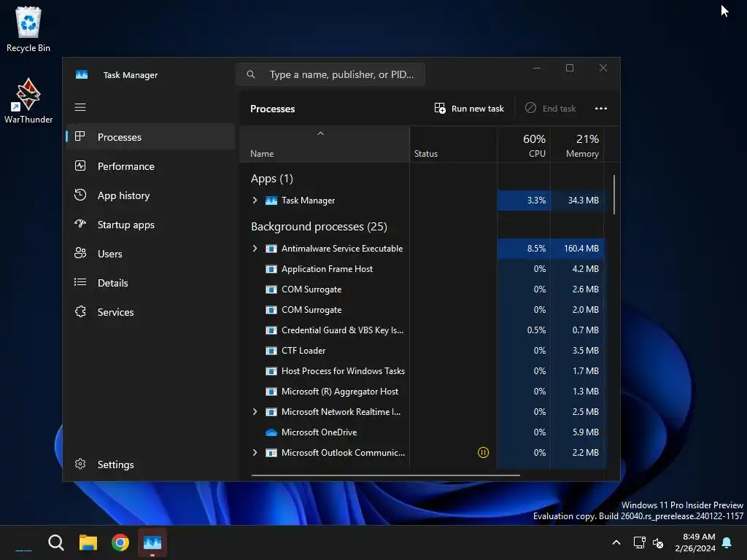
Task: Open taskbar Search
Action: point(56,542)
